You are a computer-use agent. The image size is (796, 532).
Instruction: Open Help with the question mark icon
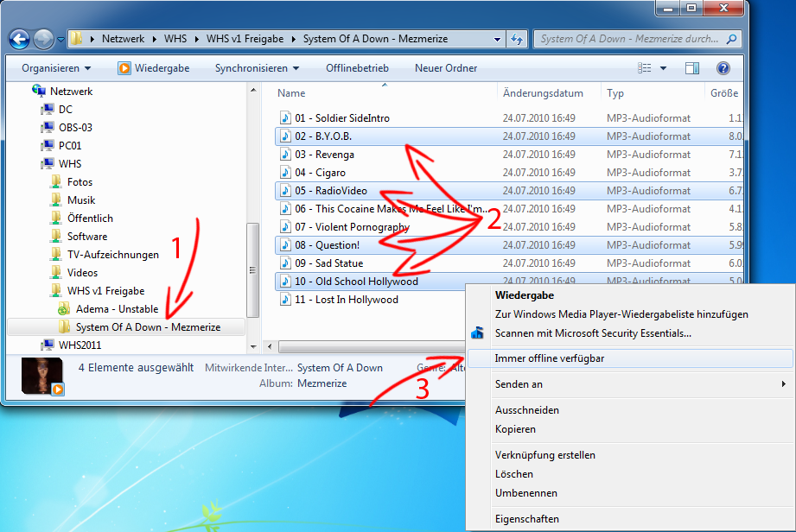[x=723, y=68]
